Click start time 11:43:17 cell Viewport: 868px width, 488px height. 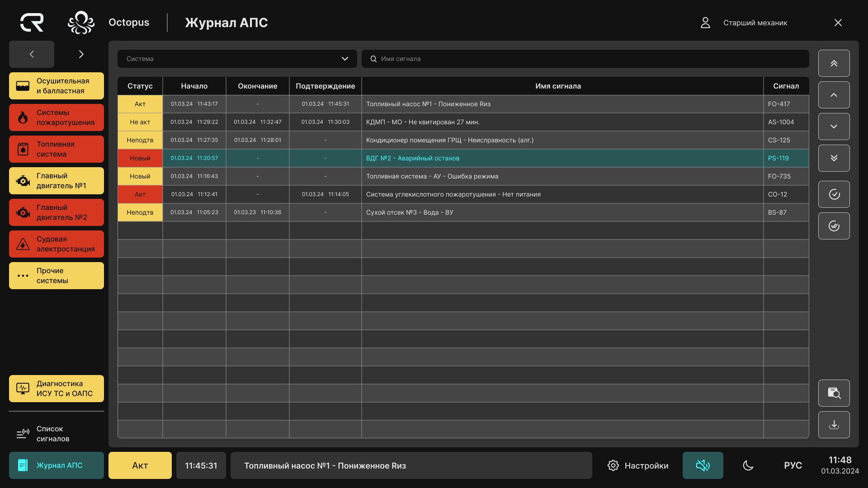[x=194, y=104]
